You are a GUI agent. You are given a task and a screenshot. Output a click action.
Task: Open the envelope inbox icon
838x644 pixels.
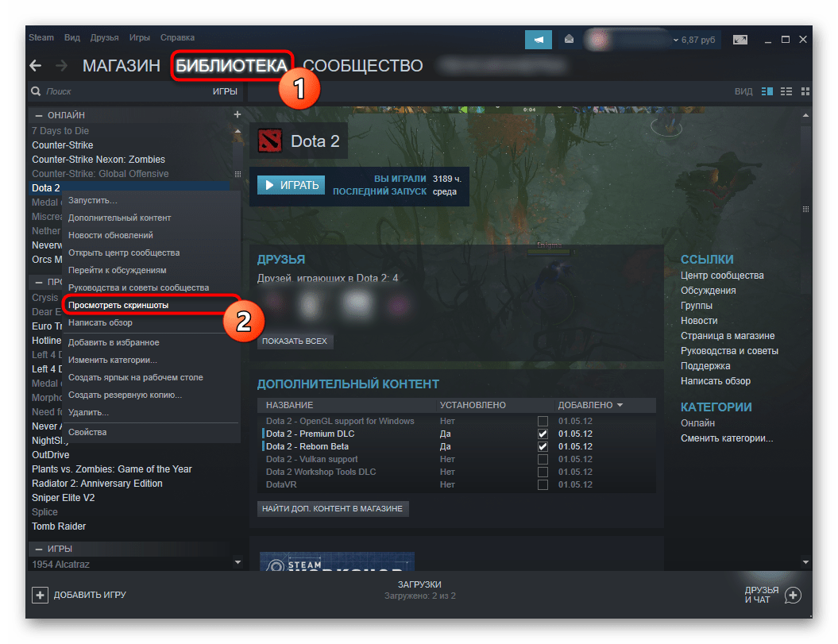point(569,39)
